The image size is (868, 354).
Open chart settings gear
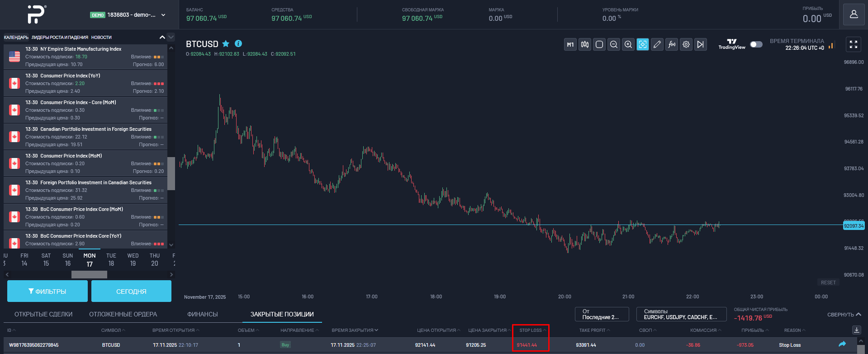(x=686, y=44)
